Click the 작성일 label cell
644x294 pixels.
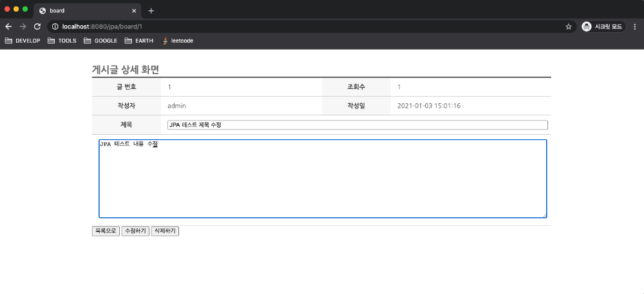pyautogui.click(x=356, y=106)
